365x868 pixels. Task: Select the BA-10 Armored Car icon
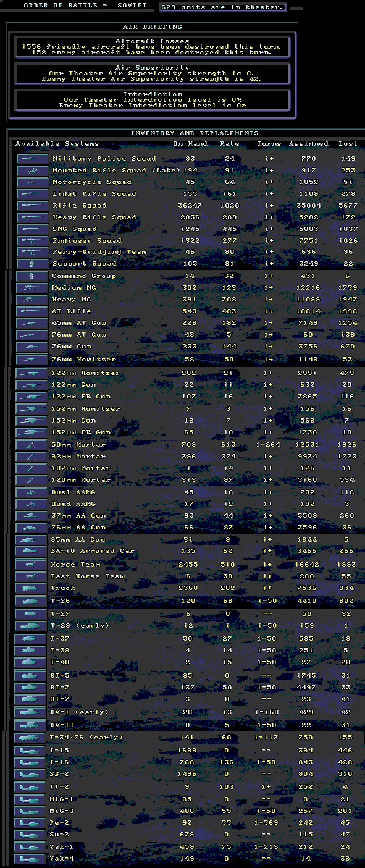tap(31, 551)
